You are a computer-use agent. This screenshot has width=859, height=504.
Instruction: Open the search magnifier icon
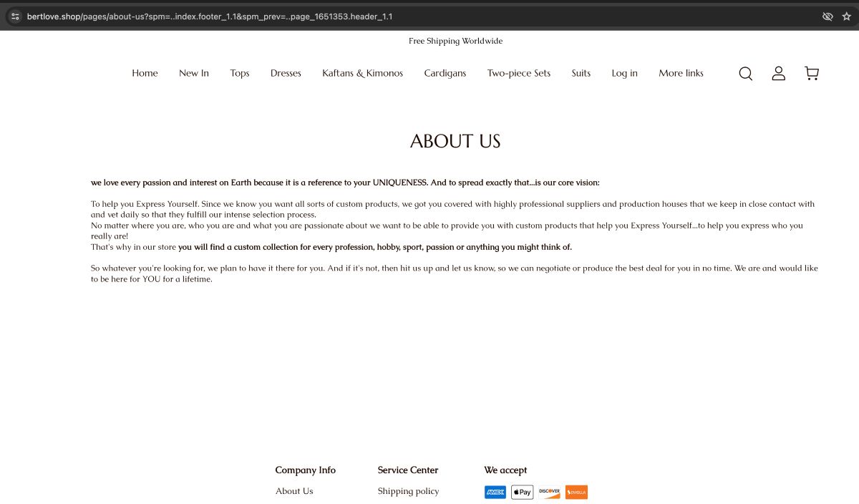coord(745,74)
